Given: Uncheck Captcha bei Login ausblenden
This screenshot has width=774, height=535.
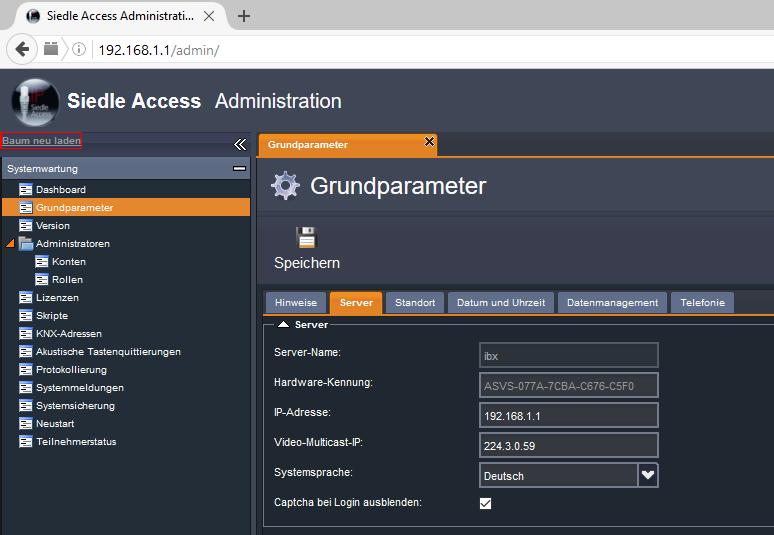Looking at the screenshot, I should point(486,503).
